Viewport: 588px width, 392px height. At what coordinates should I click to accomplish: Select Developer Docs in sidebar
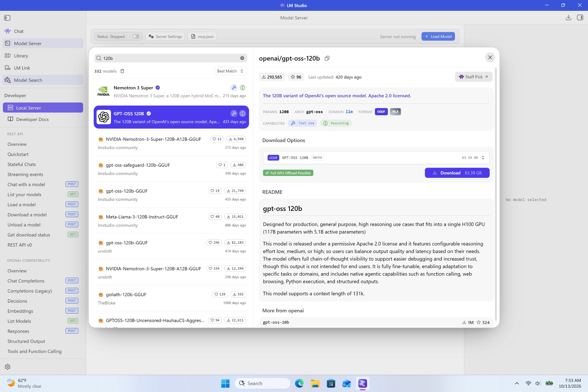point(43,119)
